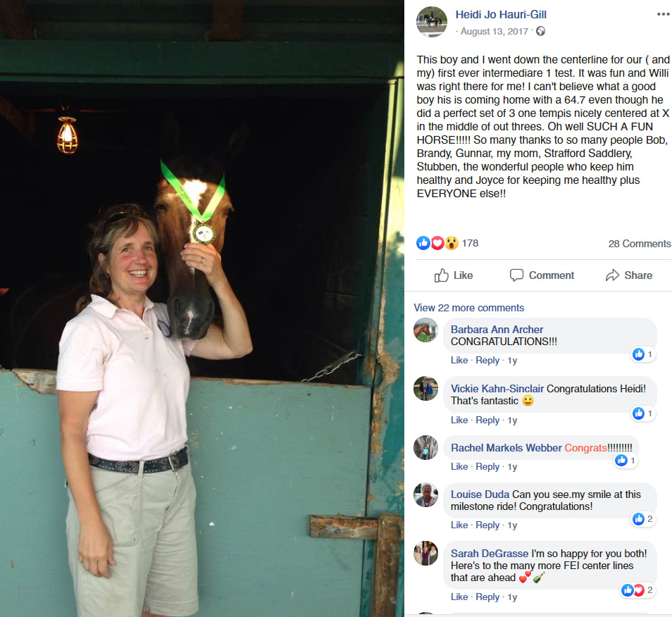672x617 pixels.
Task: Click the Comment button
Action: [x=542, y=275]
